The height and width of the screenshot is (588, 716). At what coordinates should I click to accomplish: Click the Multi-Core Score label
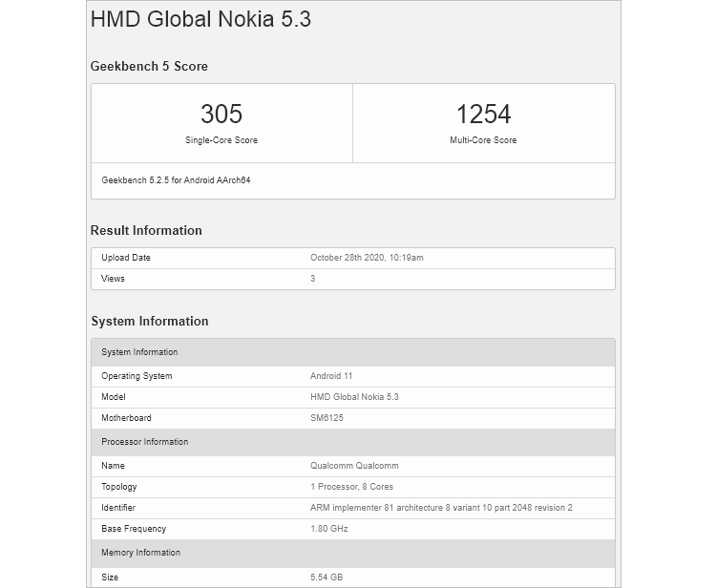(x=483, y=140)
